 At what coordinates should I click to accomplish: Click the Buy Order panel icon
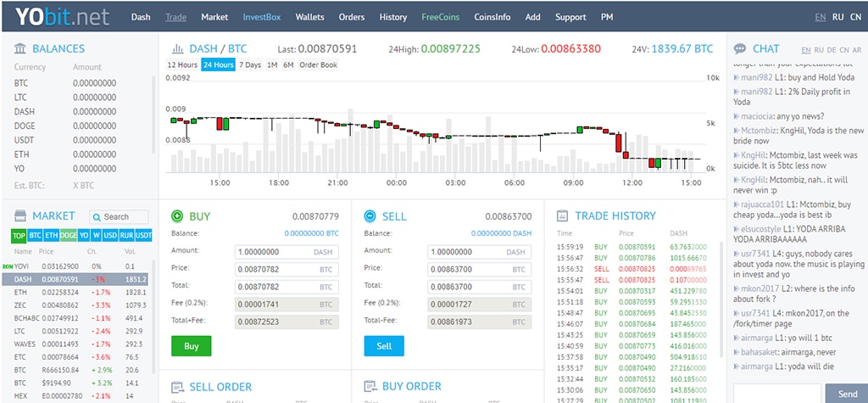370,386
